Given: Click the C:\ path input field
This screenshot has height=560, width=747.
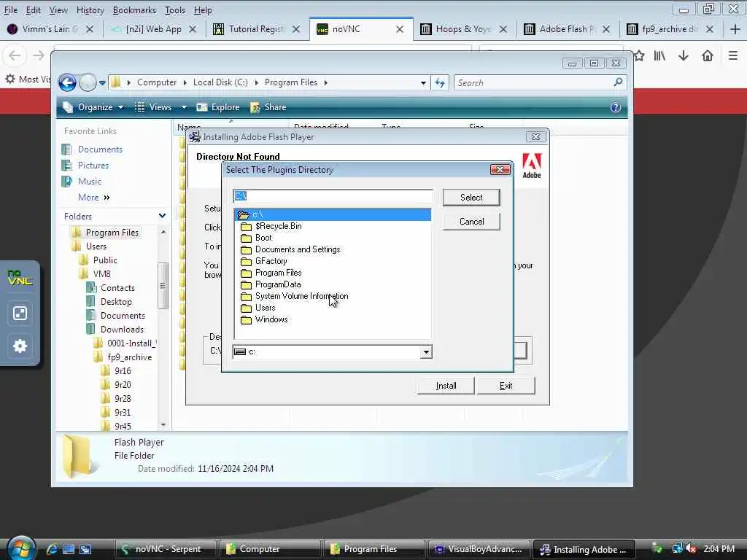Looking at the screenshot, I should [333, 196].
